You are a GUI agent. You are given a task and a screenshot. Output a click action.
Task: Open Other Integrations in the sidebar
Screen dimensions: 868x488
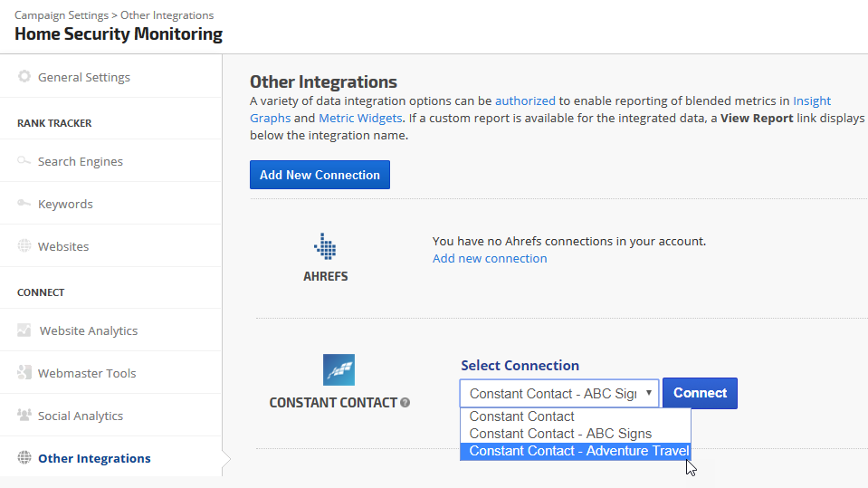point(94,458)
